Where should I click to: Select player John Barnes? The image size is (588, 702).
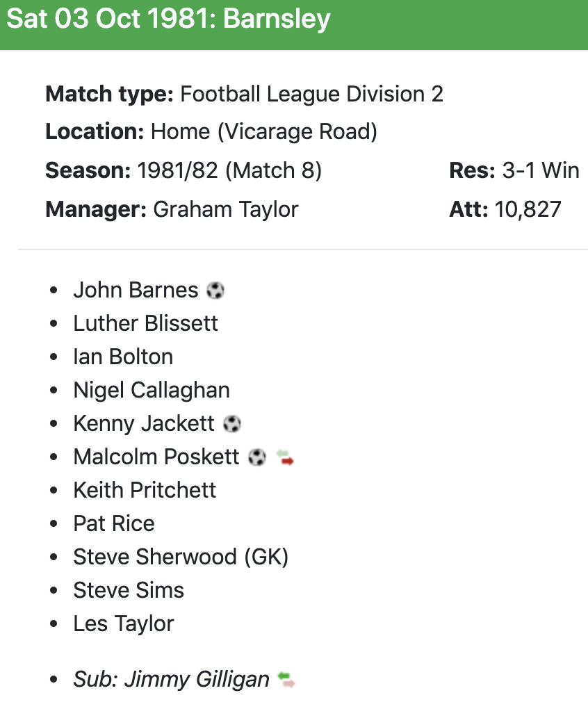tap(136, 290)
